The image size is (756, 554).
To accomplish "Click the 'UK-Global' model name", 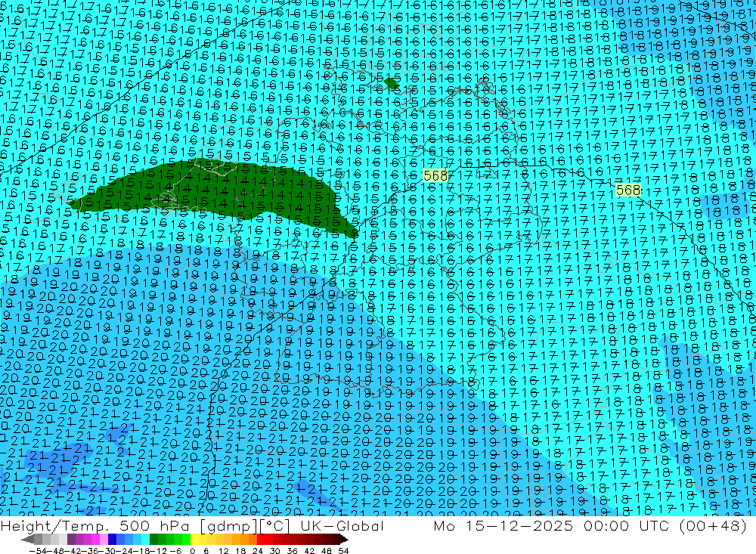I will (x=342, y=526).
